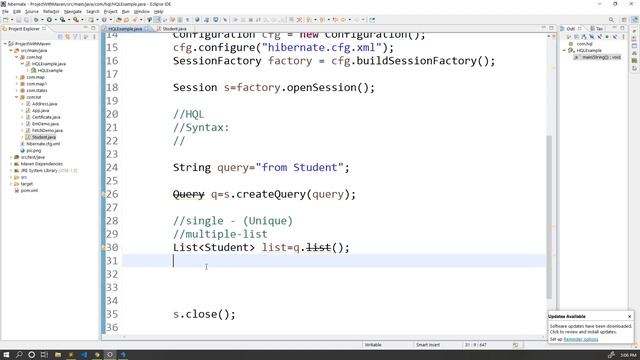Maximize the Project Explorer panel
This screenshot has width=640, height=360.
[x=93, y=28]
